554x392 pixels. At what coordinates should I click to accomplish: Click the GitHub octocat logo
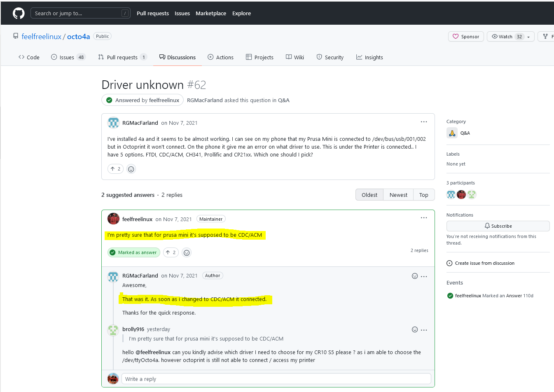point(19,13)
